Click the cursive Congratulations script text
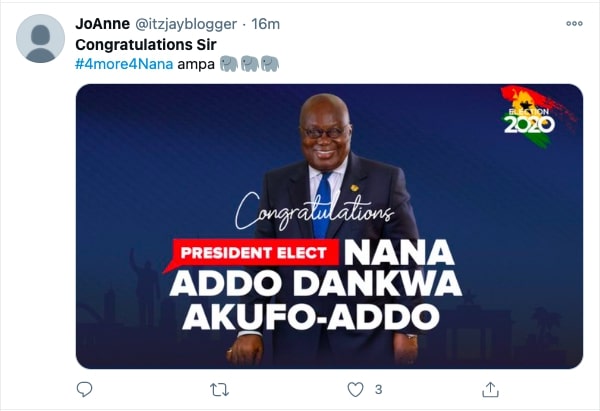 [314, 212]
